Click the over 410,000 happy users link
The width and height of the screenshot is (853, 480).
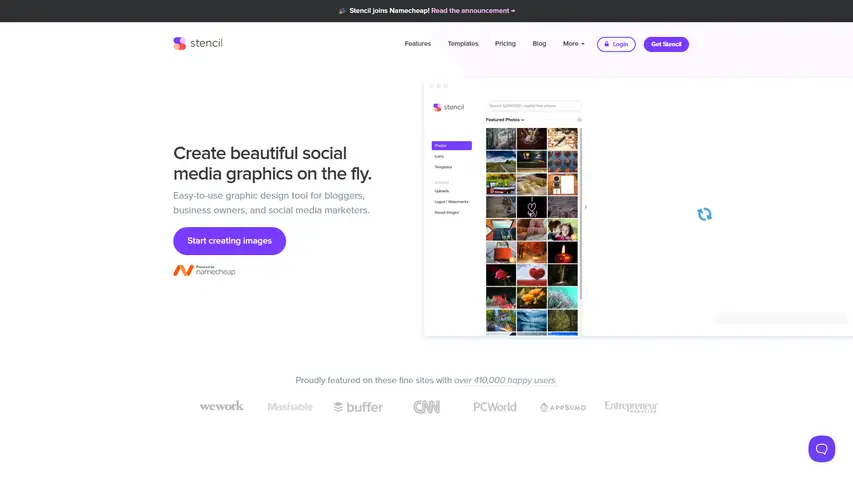pyautogui.click(x=505, y=380)
